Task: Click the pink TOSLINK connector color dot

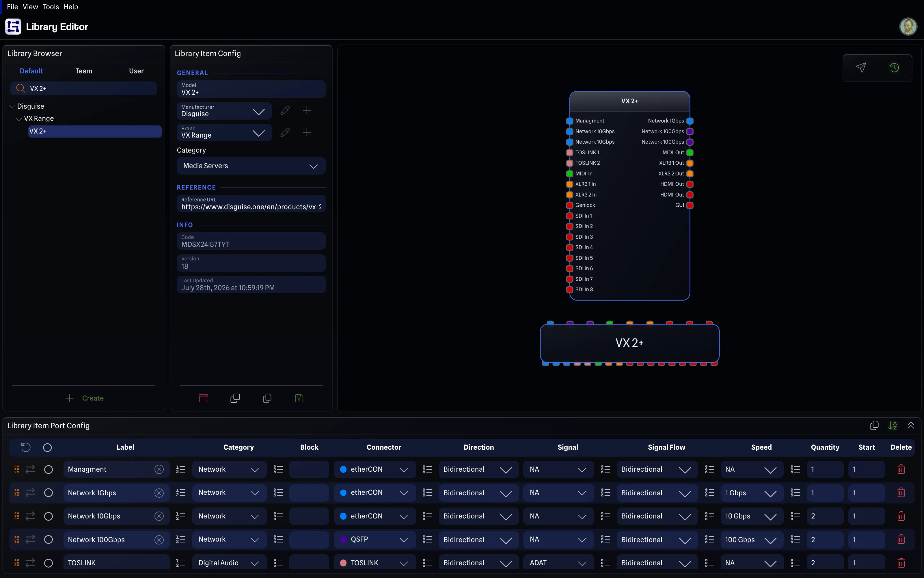Action: pyautogui.click(x=343, y=563)
